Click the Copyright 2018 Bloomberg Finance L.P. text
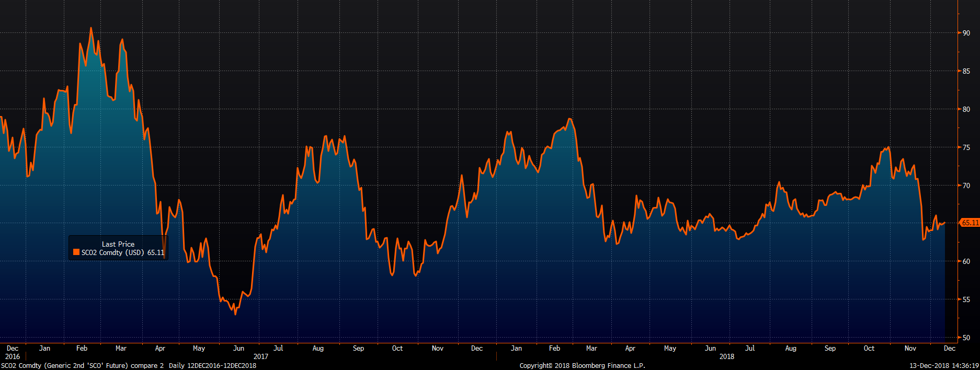The height and width of the screenshot is (370, 980). click(582, 365)
